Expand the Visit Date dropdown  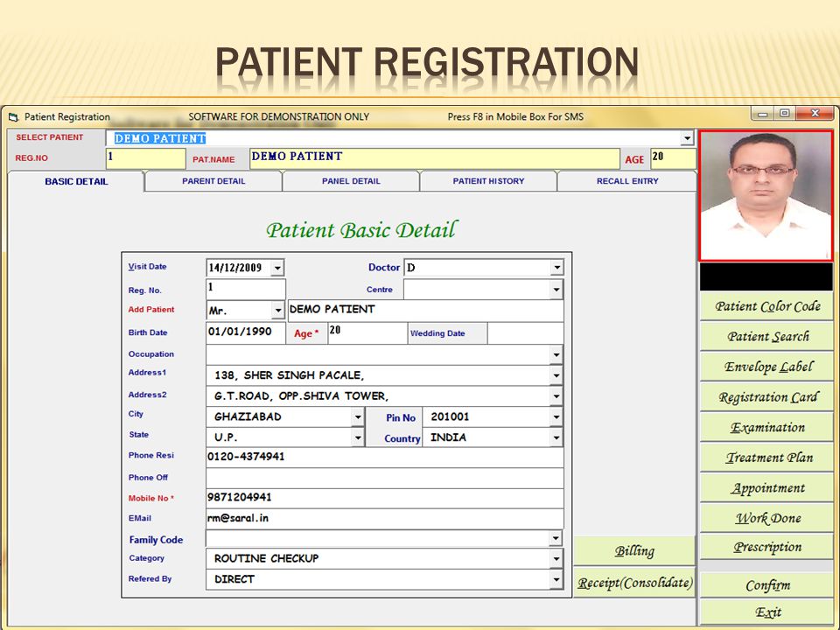click(277, 268)
